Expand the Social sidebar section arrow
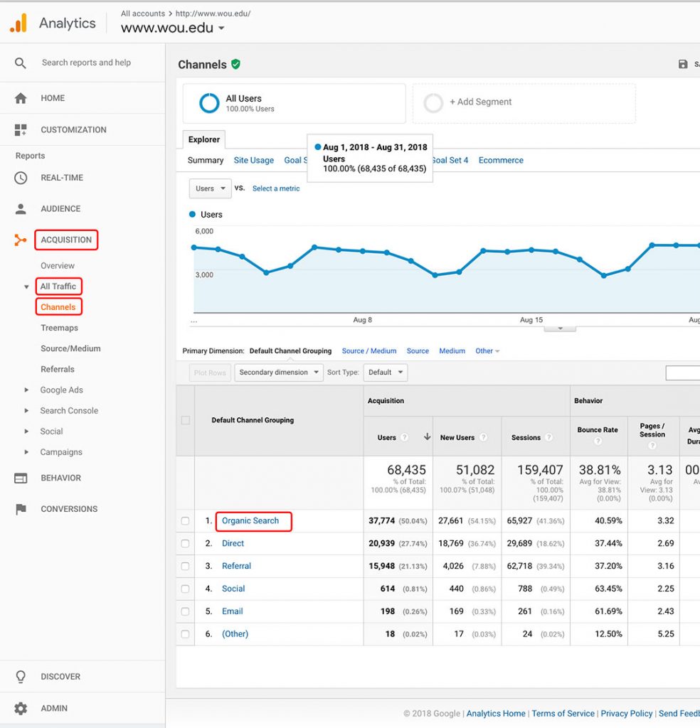700x728 pixels. click(26, 432)
